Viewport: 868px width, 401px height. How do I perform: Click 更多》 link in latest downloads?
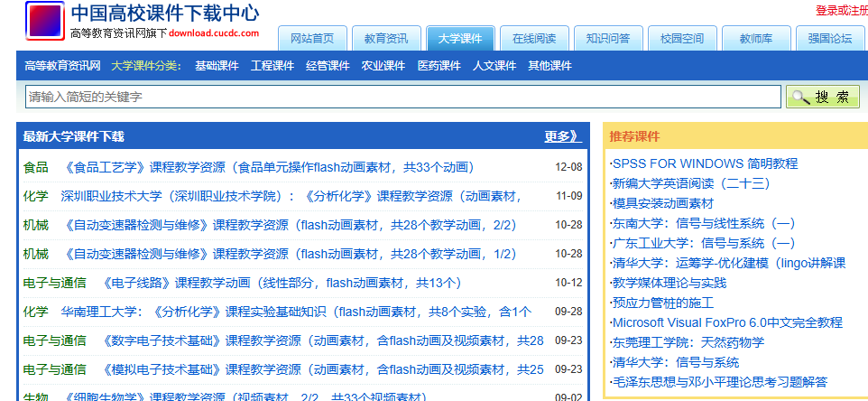561,136
